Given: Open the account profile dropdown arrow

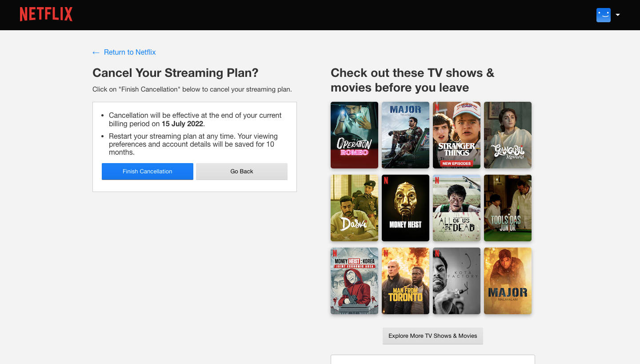Looking at the screenshot, I should click(618, 15).
